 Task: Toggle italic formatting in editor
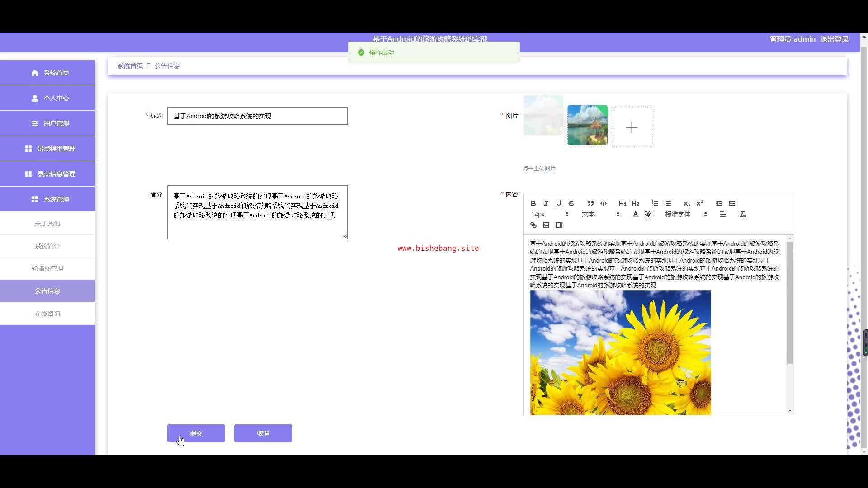click(546, 203)
